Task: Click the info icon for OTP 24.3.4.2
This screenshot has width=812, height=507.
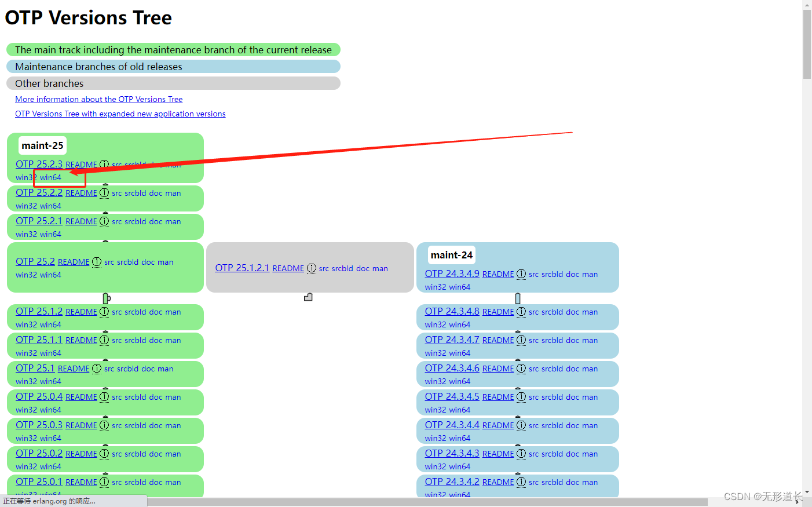Action: (521, 482)
